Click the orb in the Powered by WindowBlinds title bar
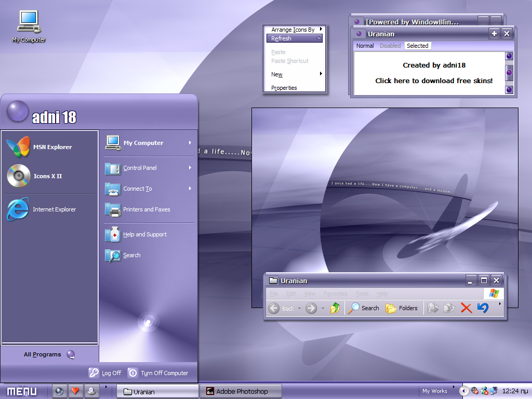Viewport: 532px width, 399px height. pos(357,22)
